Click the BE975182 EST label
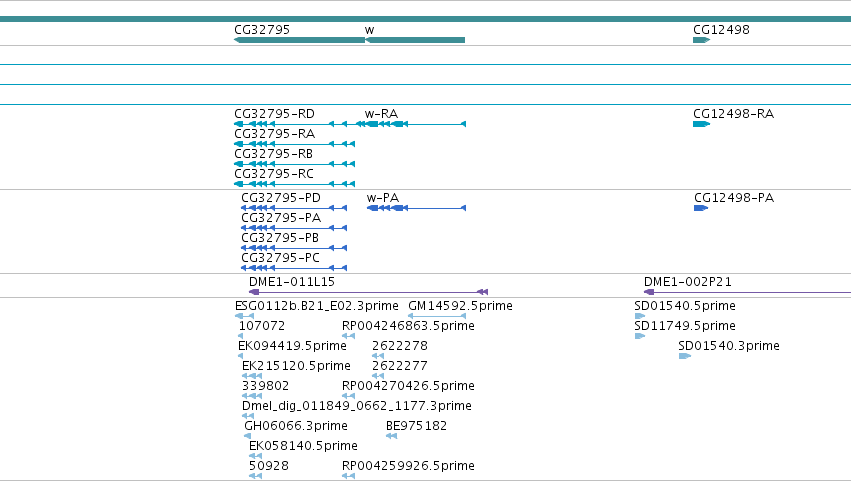The height and width of the screenshot is (481, 851). click(416, 427)
